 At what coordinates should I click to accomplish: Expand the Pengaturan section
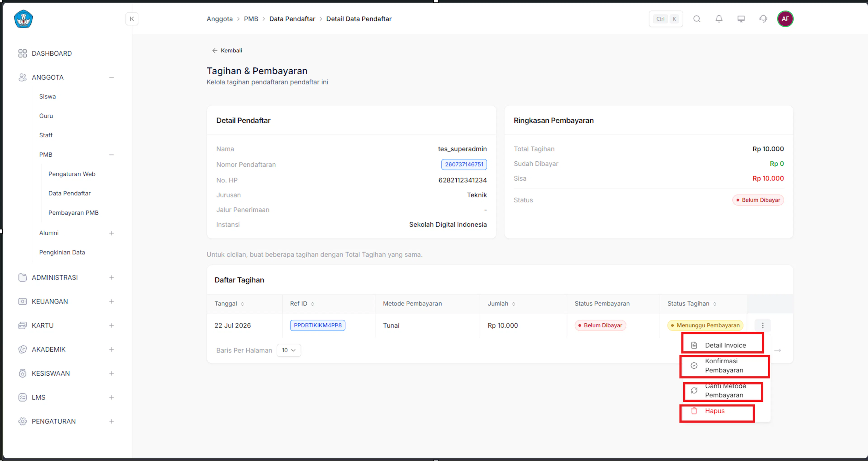coord(111,421)
